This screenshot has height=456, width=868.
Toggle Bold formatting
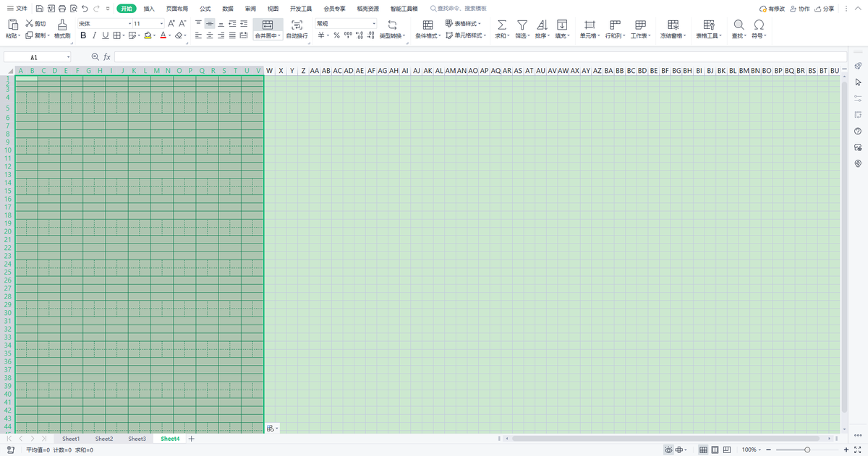(x=83, y=35)
